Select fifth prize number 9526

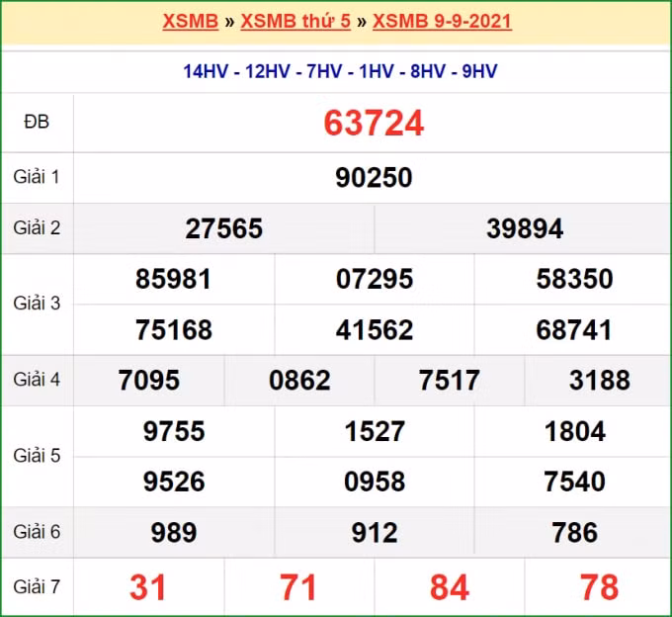pyautogui.click(x=174, y=482)
